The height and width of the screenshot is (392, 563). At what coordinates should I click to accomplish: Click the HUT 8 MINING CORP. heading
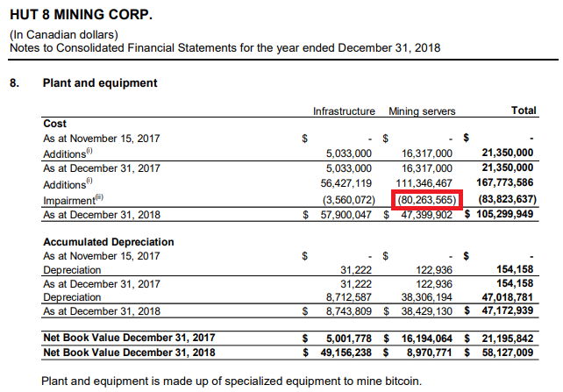click(x=81, y=15)
